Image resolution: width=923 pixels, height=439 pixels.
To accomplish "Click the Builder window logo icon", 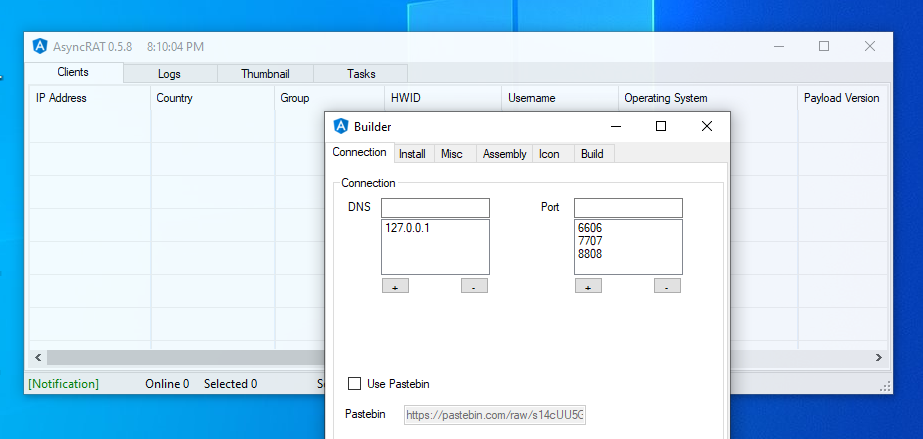I will click(341, 126).
